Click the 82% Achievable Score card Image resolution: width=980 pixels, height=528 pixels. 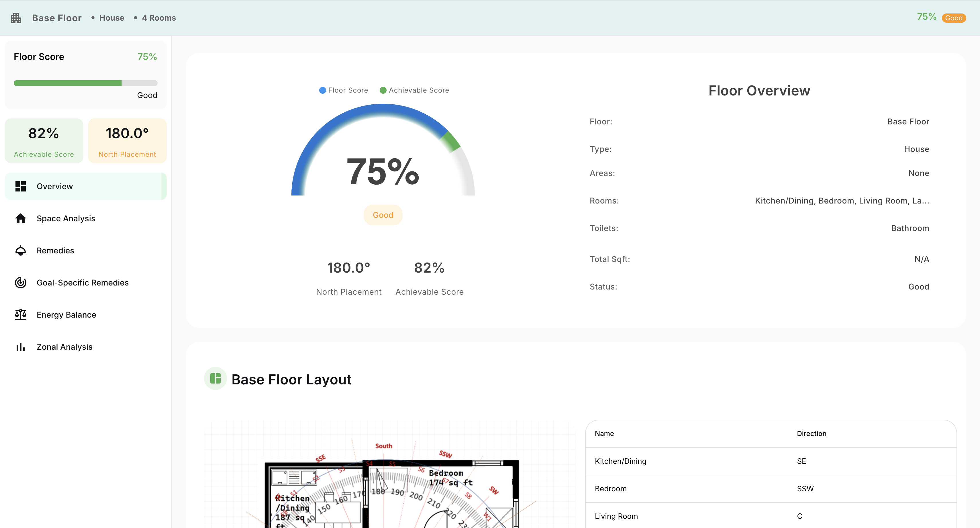pyautogui.click(x=44, y=140)
